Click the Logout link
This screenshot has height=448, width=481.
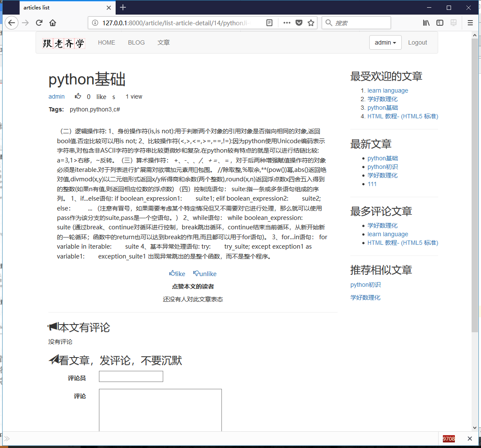(417, 43)
